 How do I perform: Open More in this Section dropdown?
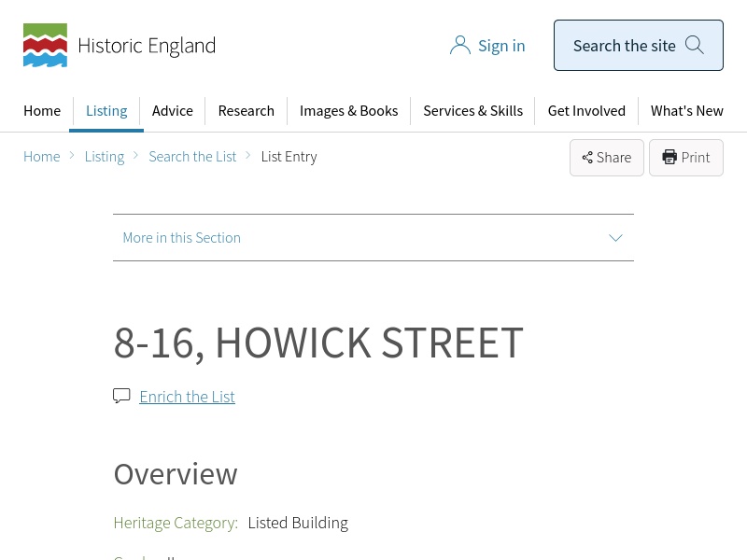(182, 238)
